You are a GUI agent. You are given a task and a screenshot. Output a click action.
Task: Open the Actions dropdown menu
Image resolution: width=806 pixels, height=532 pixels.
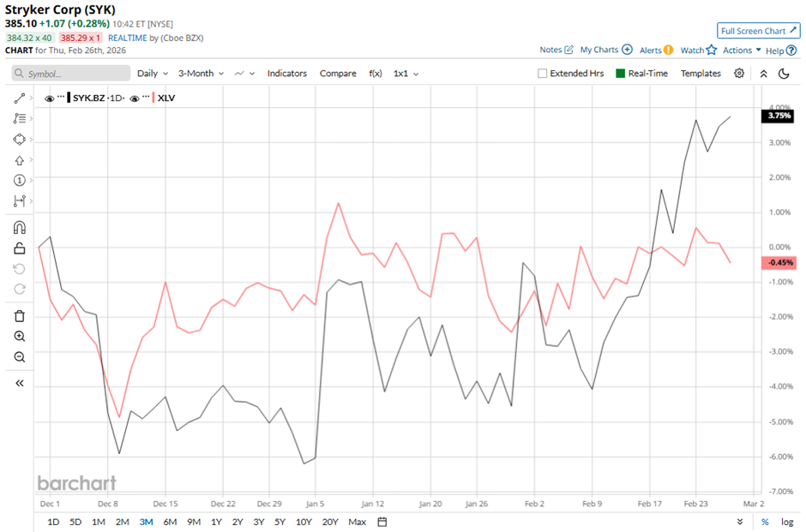[x=742, y=51]
